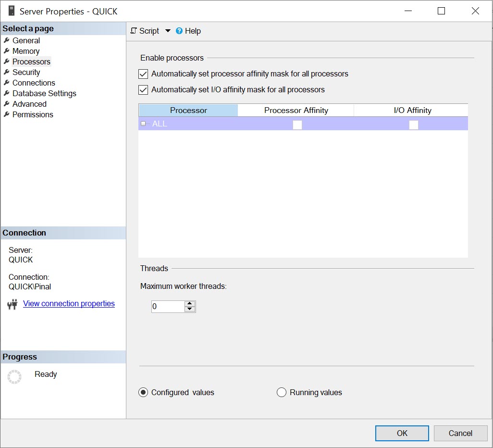Click the blue Help question mark icon
Image resolution: width=493 pixels, height=448 pixels.
click(x=179, y=31)
